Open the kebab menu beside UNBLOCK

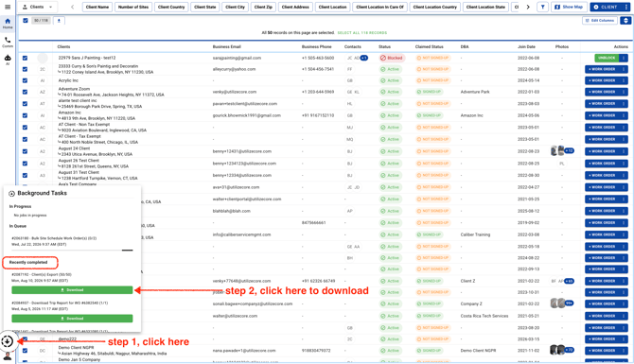click(x=624, y=58)
